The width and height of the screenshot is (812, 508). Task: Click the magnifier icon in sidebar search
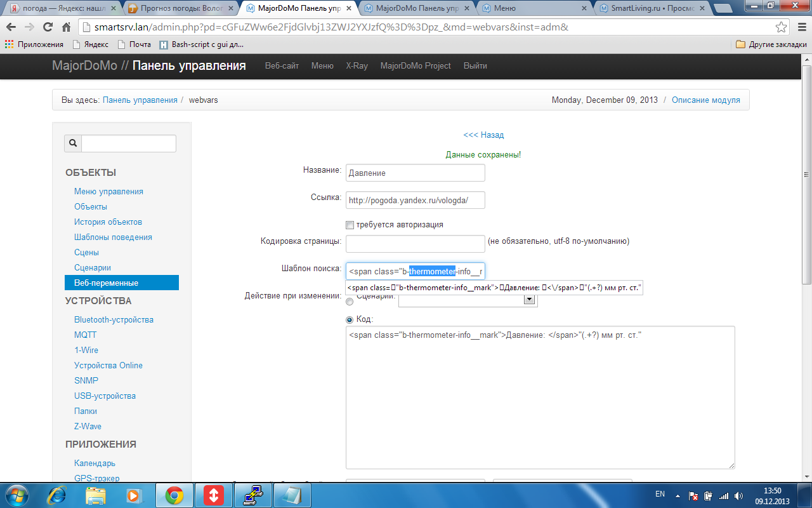73,144
